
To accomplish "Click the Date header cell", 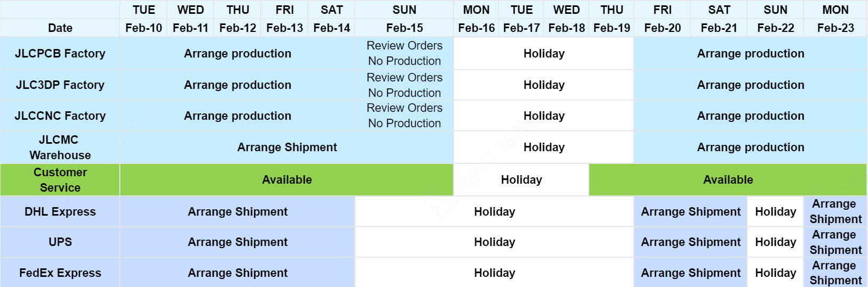I will tap(60, 28).
